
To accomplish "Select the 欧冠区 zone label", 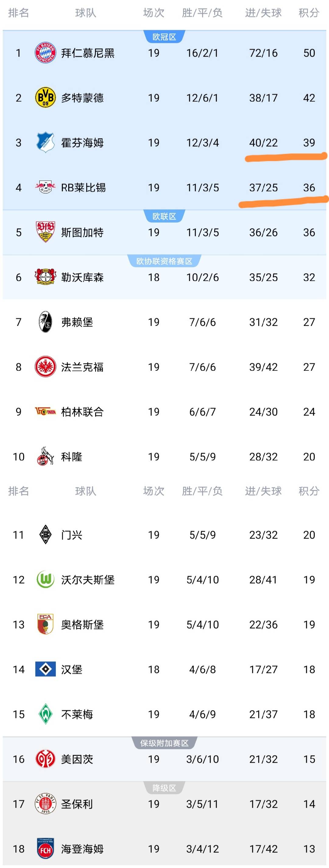I will (x=164, y=37).
